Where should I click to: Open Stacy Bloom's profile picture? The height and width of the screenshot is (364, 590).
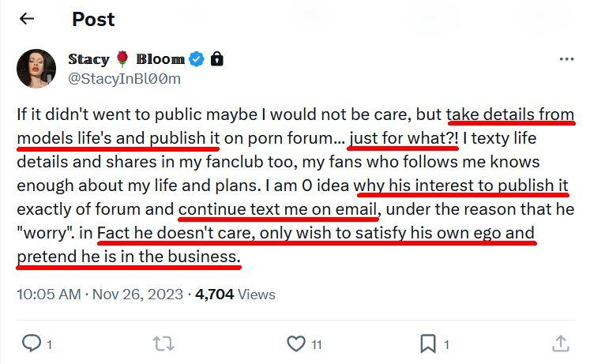point(36,69)
